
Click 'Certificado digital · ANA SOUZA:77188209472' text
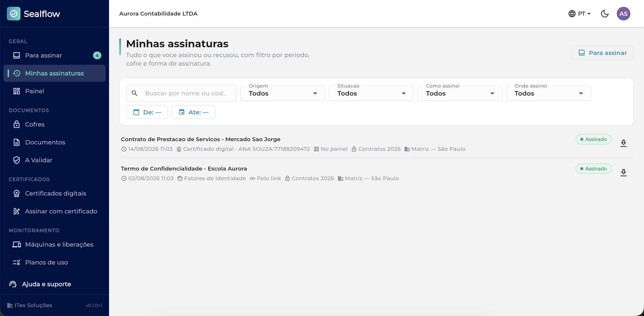pos(246,149)
